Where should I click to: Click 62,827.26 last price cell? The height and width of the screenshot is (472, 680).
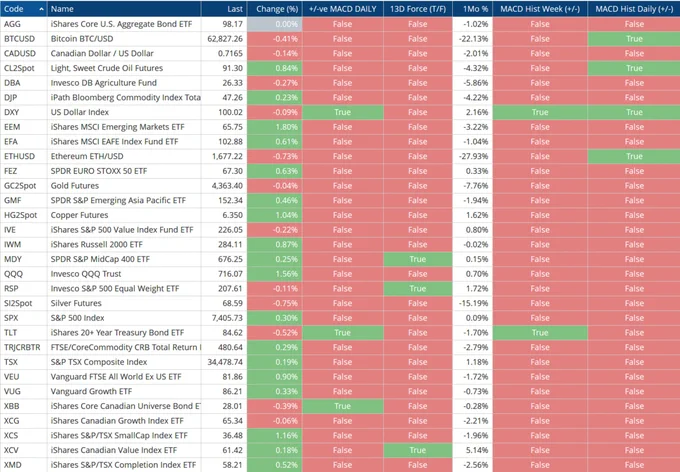coord(224,39)
